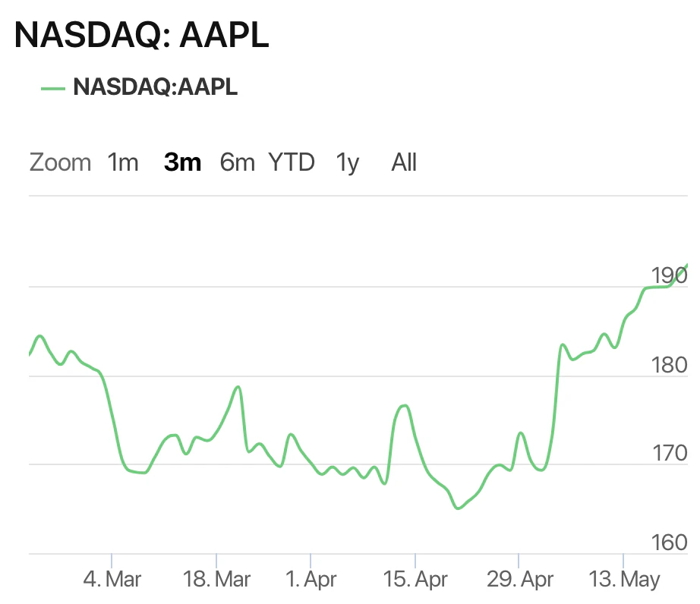The image size is (700, 604).
Task: Switch to the 3m zoom range
Action: (x=182, y=162)
